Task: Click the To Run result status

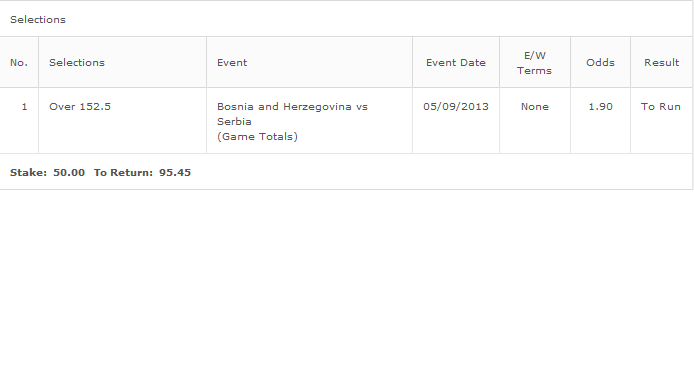Action: click(x=660, y=107)
